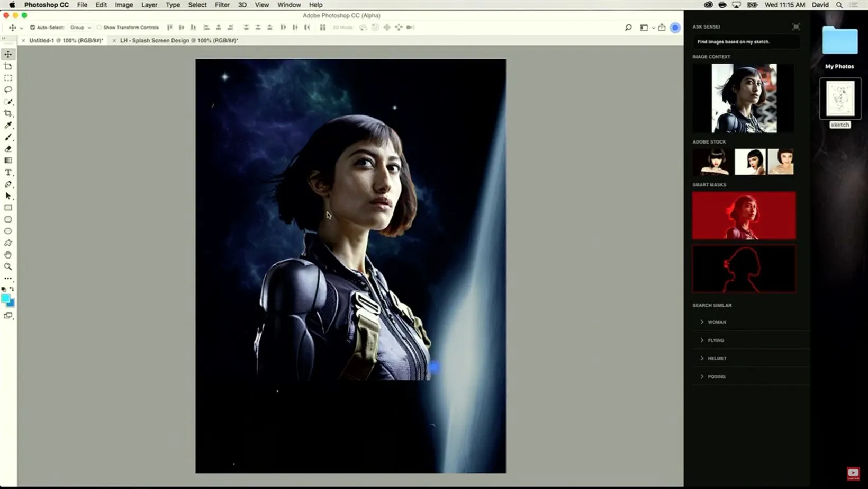This screenshot has height=489, width=868.
Task: Click the Share icon in options bar
Action: [662, 28]
